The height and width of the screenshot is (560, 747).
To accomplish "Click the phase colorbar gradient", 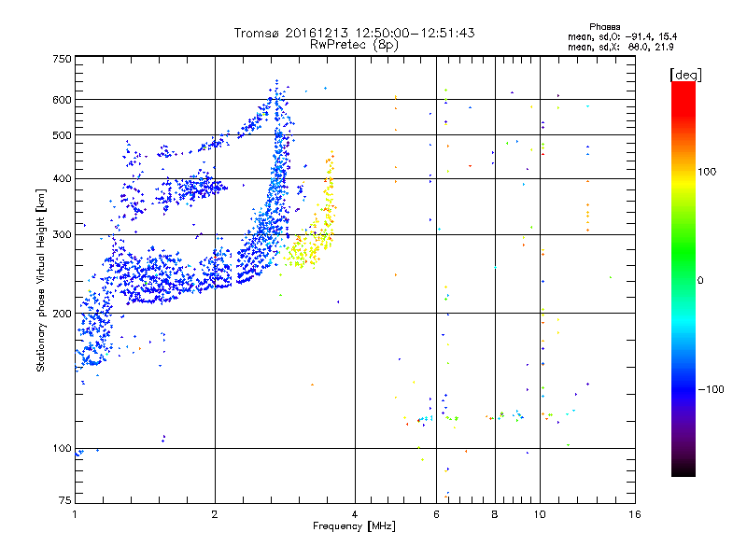I will [x=684, y=278].
